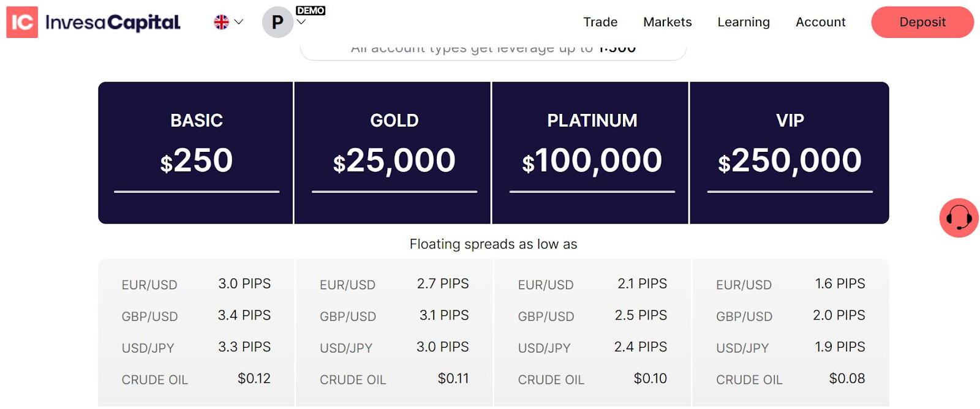Screen dimensions: 980x409
Task: Click the Deposit button
Action: click(922, 22)
